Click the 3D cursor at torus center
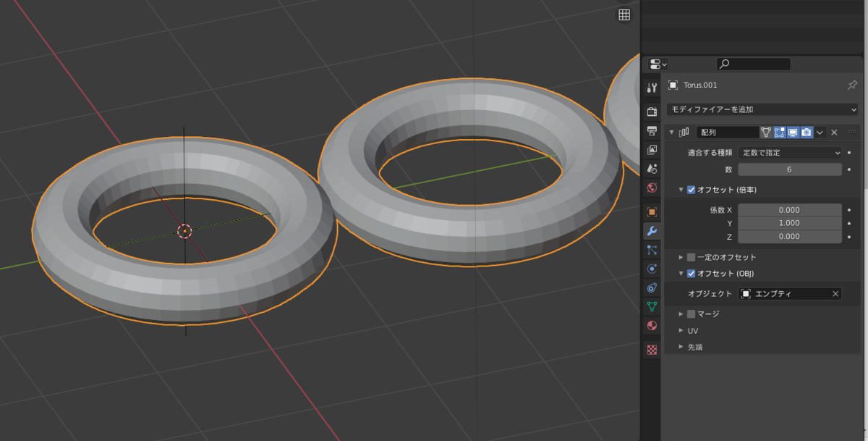Image resolution: width=868 pixels, height=441 pixels. pos(184,231)
